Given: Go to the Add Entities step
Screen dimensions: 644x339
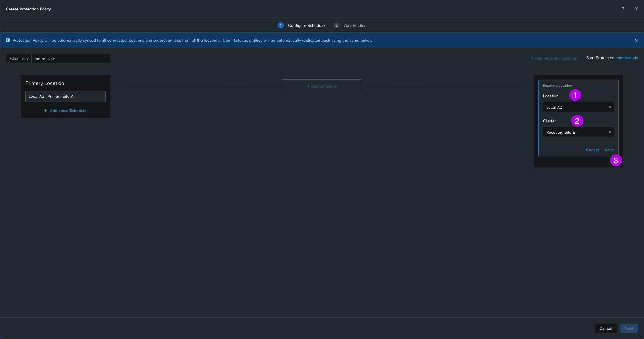Looking at the screenshot, I should (x=355, y=25).
